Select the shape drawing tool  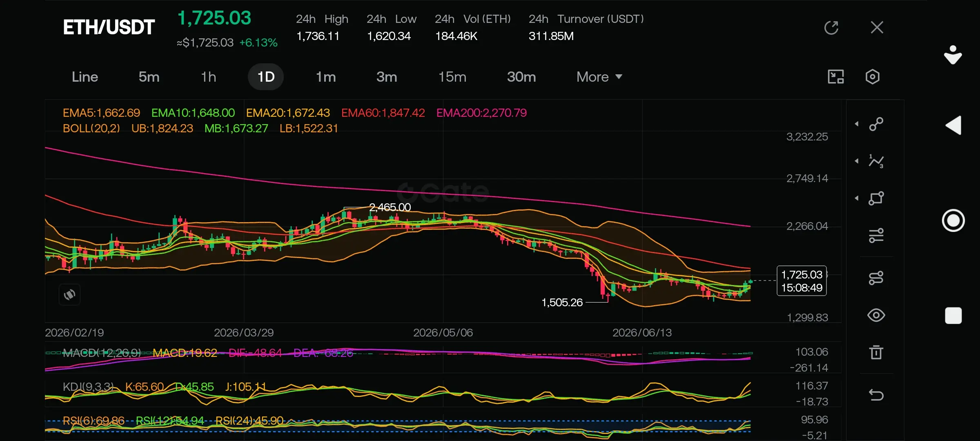tap(876, 198)
